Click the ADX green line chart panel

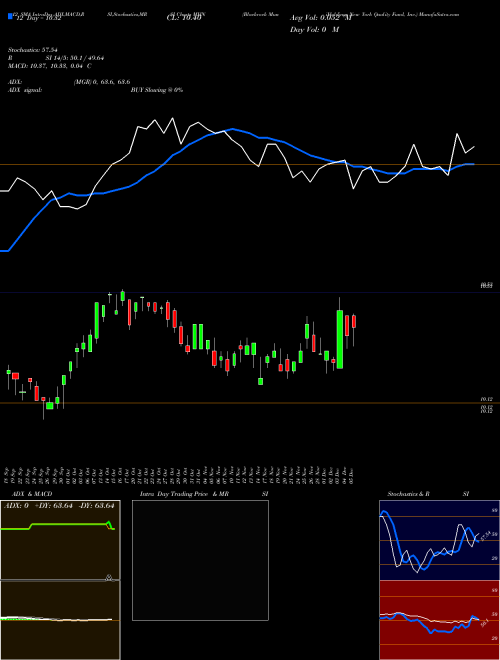point(60,540)
